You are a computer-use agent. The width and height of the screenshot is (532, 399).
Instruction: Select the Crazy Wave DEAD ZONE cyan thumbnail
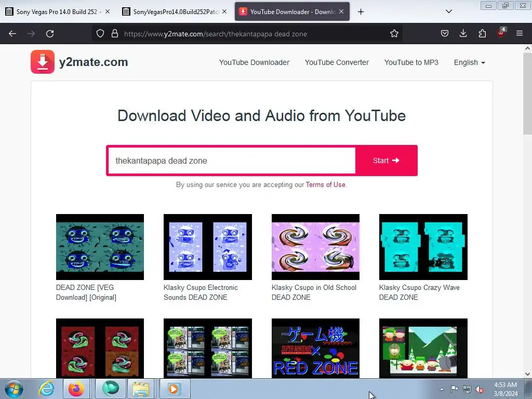tap(423, 247)
